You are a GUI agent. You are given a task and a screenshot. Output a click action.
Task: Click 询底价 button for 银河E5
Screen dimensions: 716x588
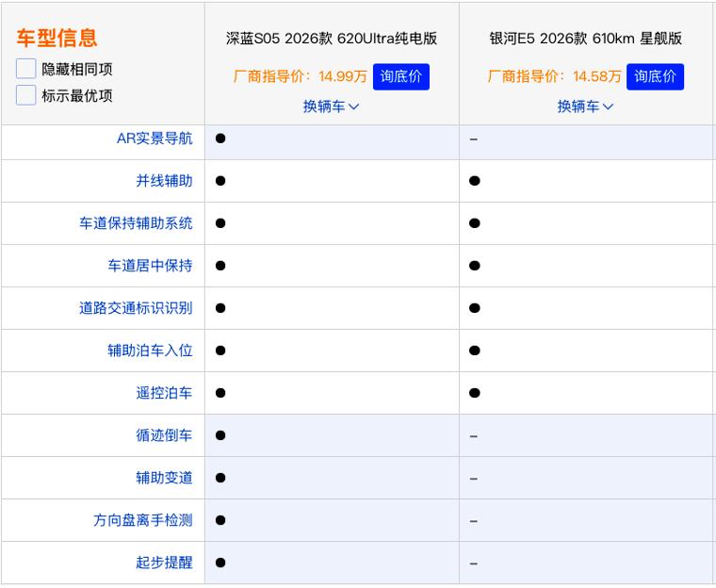click(x=655, y=76)
